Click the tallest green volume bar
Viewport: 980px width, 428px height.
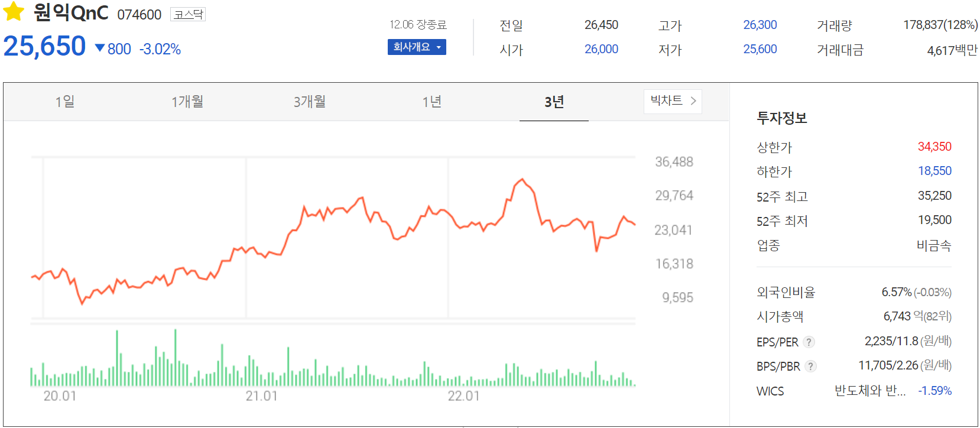(x=176, y=358)
